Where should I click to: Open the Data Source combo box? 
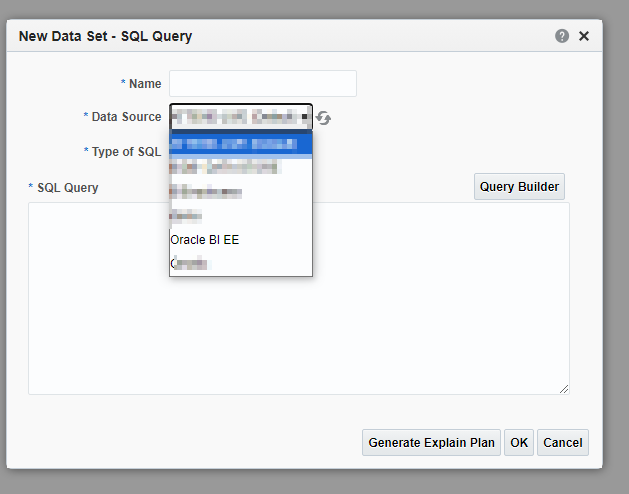click(x=241, y=117)
